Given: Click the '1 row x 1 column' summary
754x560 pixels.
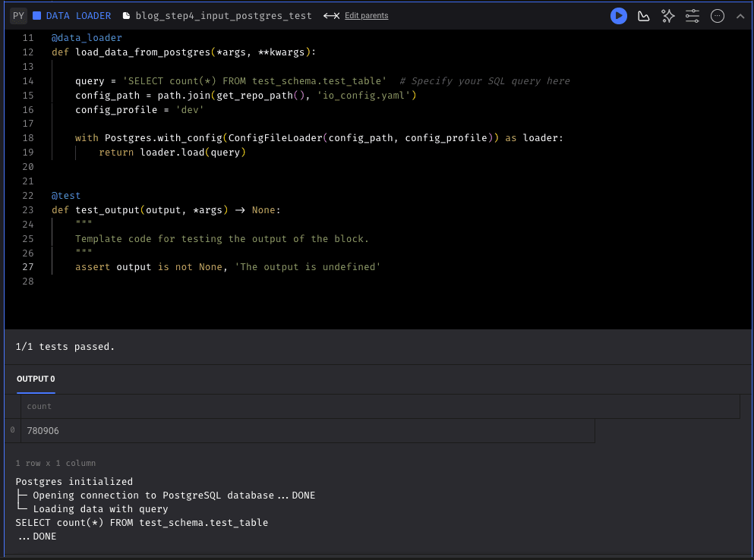Looking at the screenshot, I should 55,463.
